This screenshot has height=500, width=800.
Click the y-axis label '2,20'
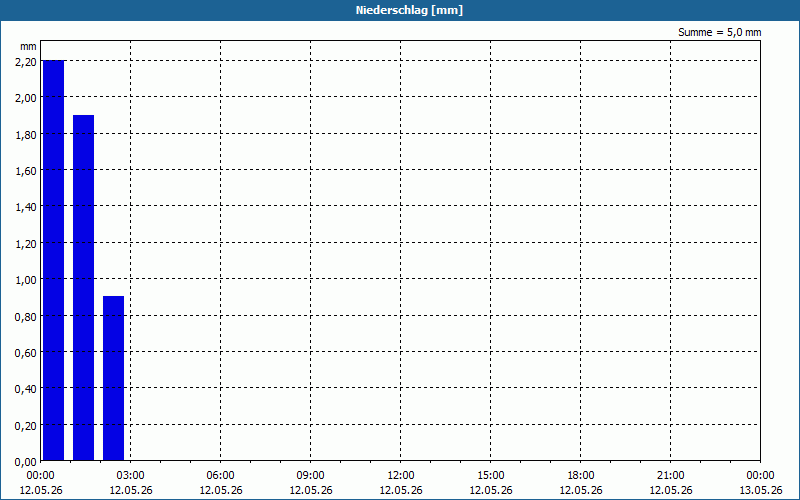coord(26,62)
